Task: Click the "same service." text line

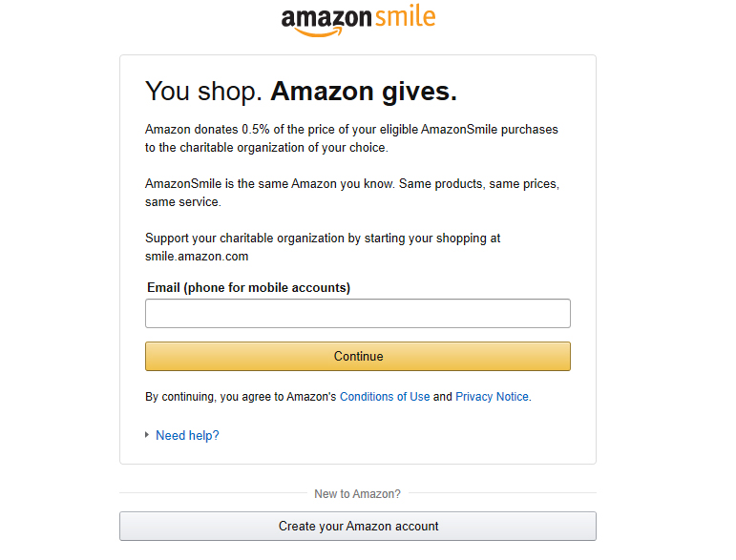Action: click(183, 202)
